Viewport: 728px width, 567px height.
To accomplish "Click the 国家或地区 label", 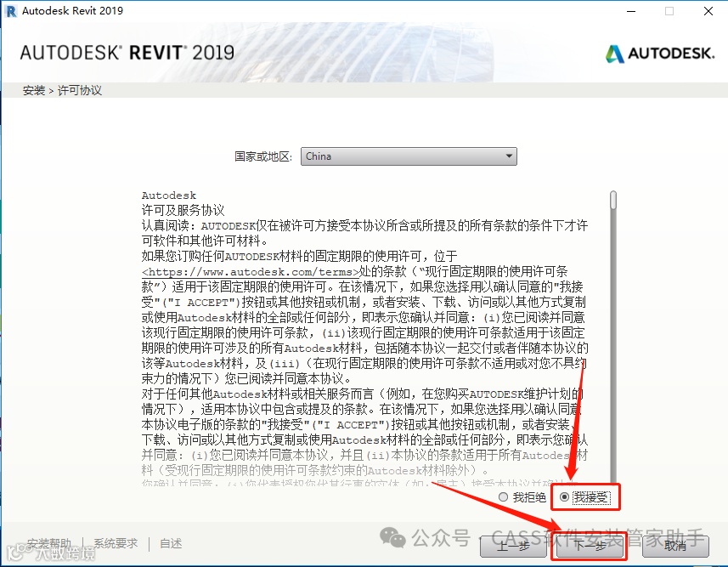I will pos(263,156).
